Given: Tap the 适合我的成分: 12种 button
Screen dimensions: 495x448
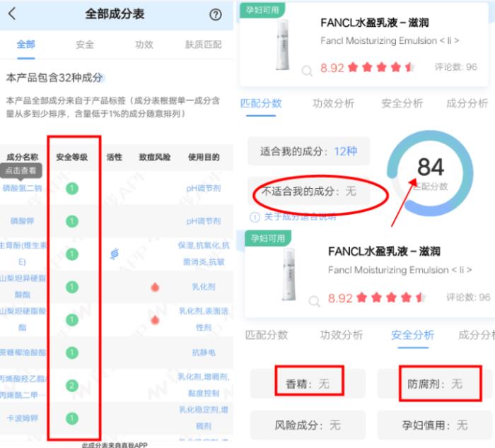Looking at the screenshot, I should (308, 151).
